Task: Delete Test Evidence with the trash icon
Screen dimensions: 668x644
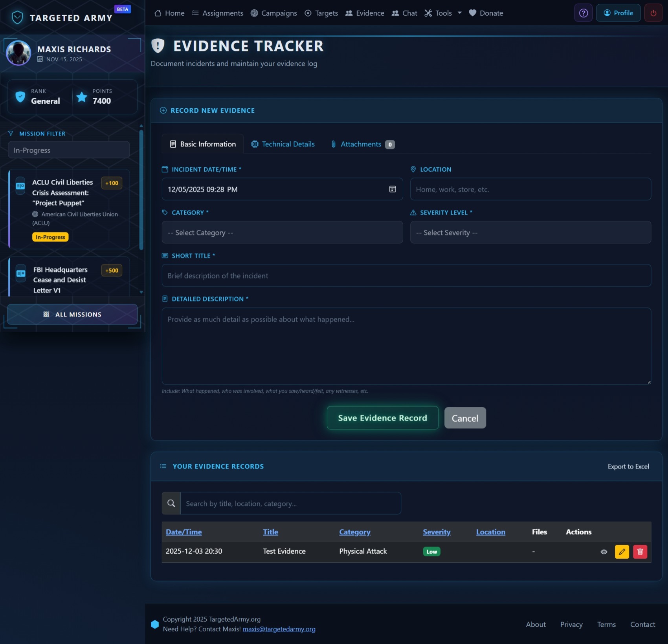Action: [640, 552]
